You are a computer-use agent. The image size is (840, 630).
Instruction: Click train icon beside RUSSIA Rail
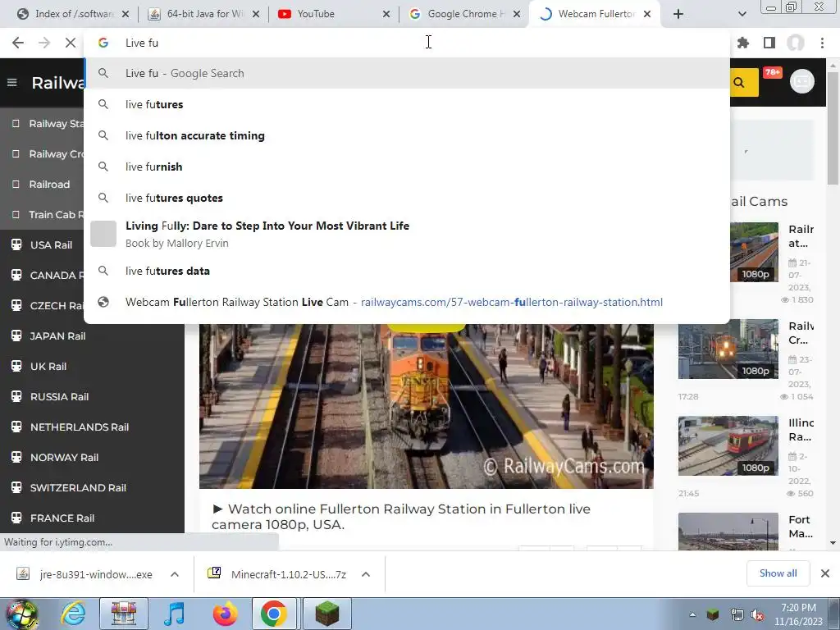coord(16,396)
